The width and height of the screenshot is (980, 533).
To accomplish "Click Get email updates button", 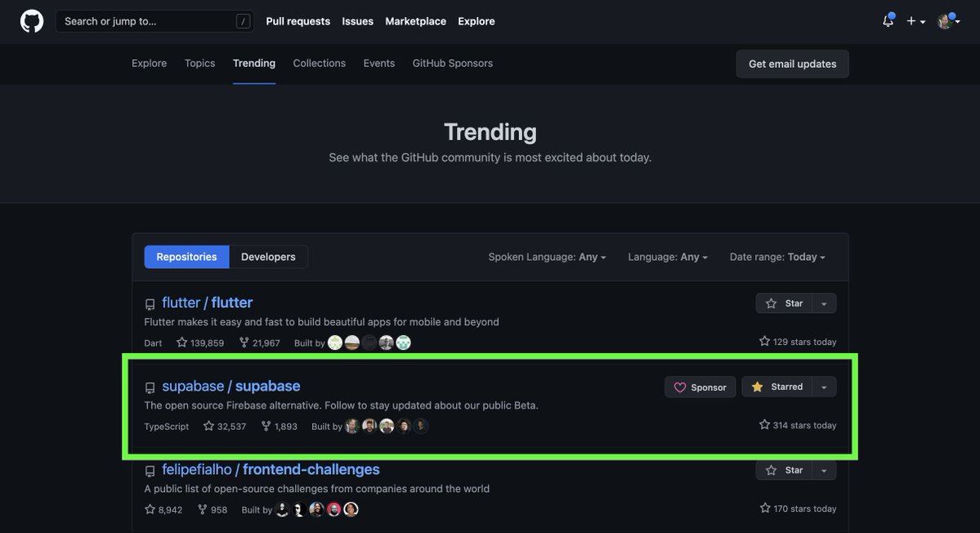I will point(792,64).
